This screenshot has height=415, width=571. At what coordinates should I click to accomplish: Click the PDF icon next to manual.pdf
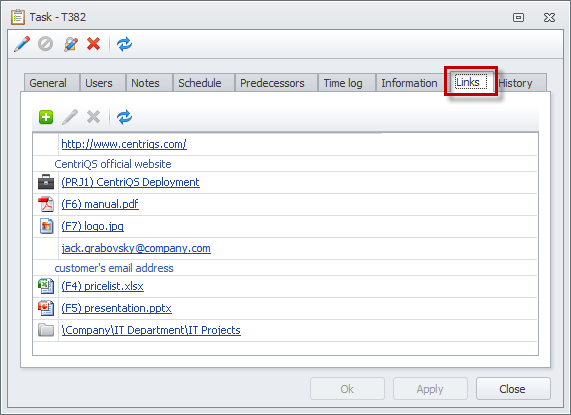coord(46,204)
